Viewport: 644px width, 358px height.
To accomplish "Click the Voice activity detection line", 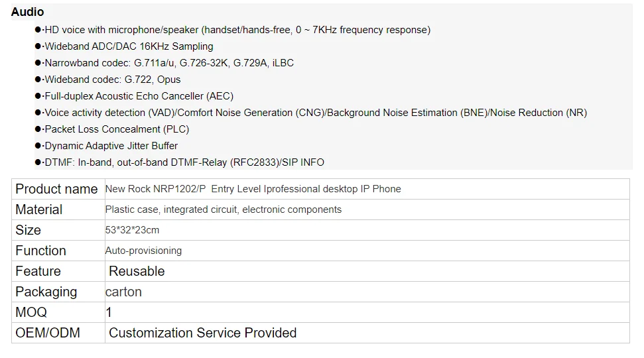I will [x=315, y=113].
